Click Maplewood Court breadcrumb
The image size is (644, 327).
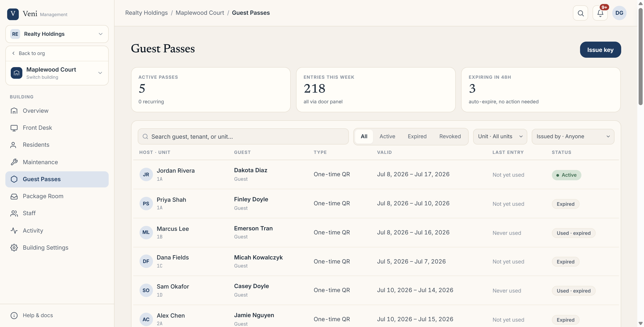(200, 13)
